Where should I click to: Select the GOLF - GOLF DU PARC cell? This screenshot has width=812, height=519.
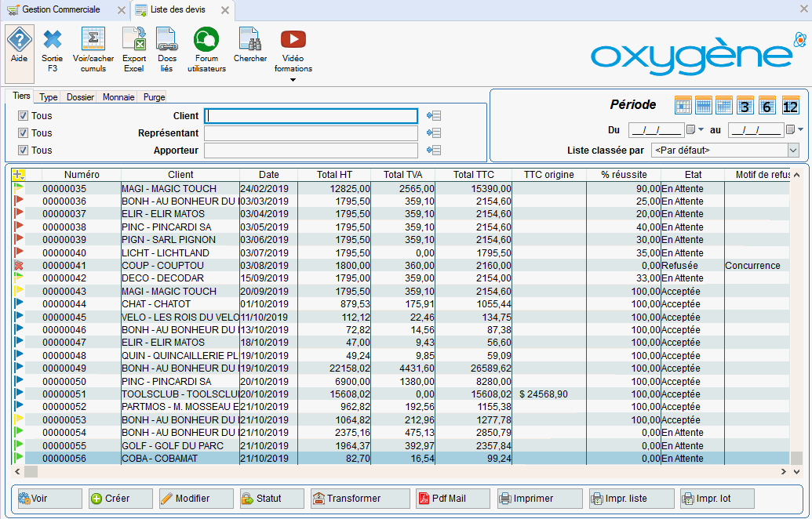pyautogui.click(x=180, y=445)
